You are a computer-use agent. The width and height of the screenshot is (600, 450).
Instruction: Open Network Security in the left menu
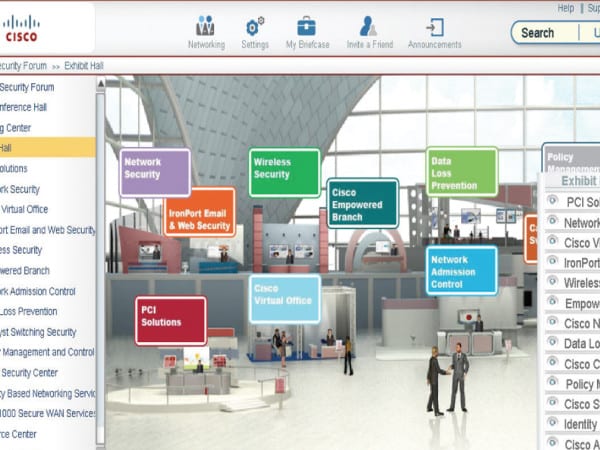coord(20,189)
